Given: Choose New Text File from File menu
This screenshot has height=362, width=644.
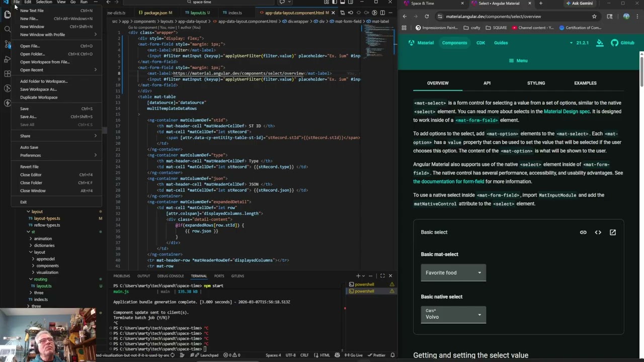Looking at the screenshot, I should pyautogui.click(x=56, y=11).
